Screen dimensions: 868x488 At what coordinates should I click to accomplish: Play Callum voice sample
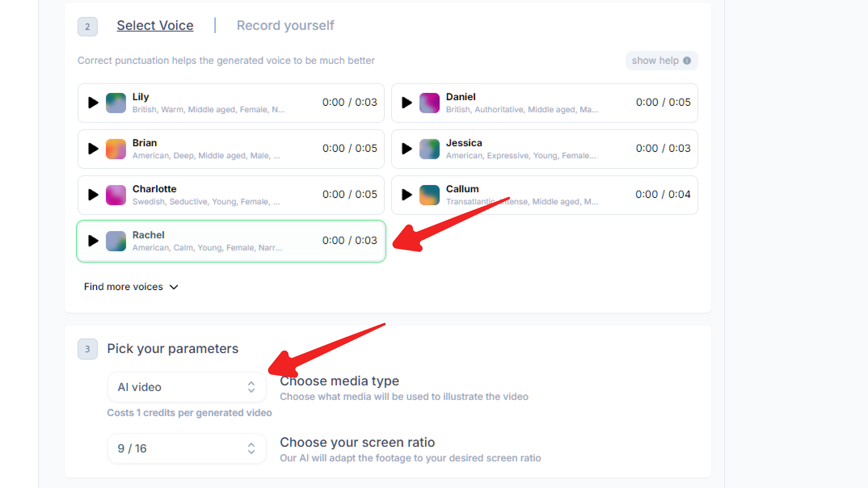(x=407, y=195)
